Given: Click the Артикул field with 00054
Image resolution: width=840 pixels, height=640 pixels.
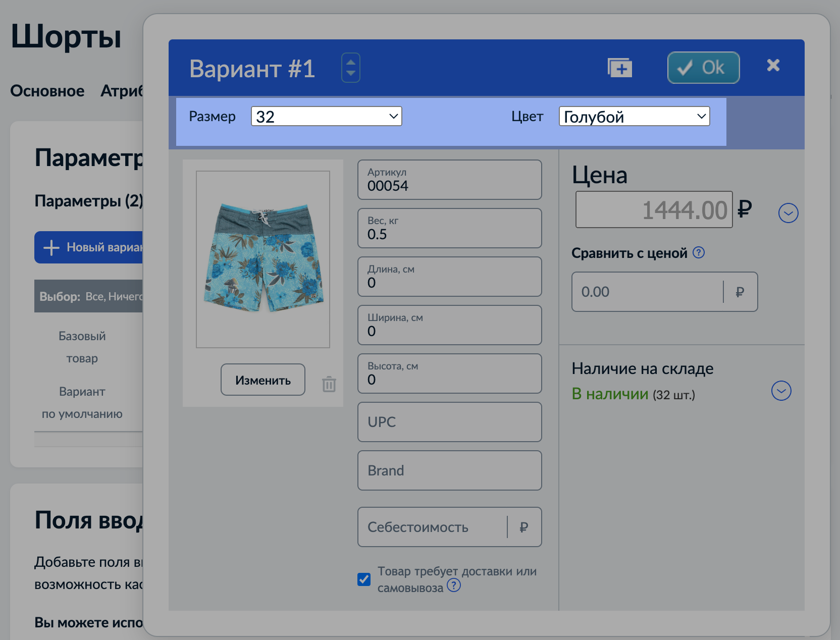Looking at the screenshot, I should [449, 180].
